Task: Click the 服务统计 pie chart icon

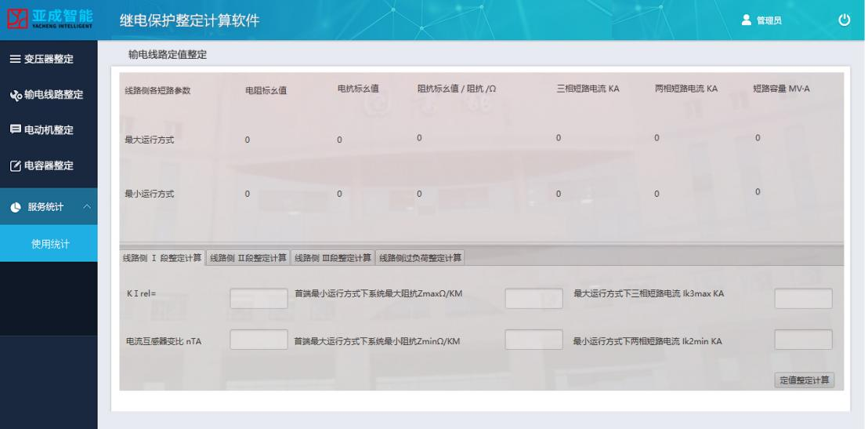Action: 15,207
